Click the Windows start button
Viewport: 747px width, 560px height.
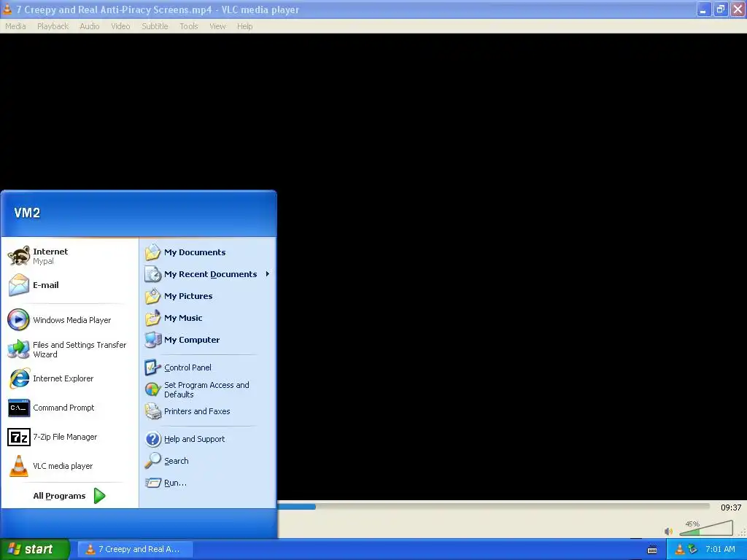point(34,549)
